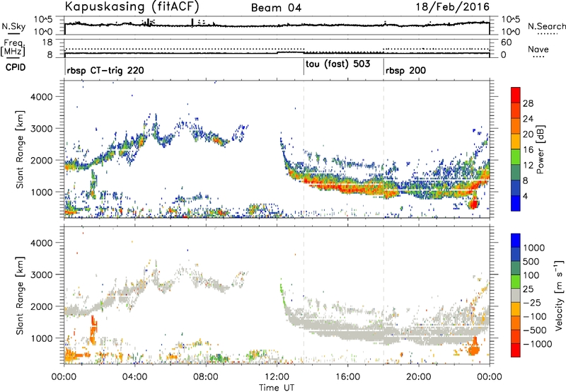Click the rbsp CT-trig 220 label
Screen dimensions: 566x392
pos(105,70)
